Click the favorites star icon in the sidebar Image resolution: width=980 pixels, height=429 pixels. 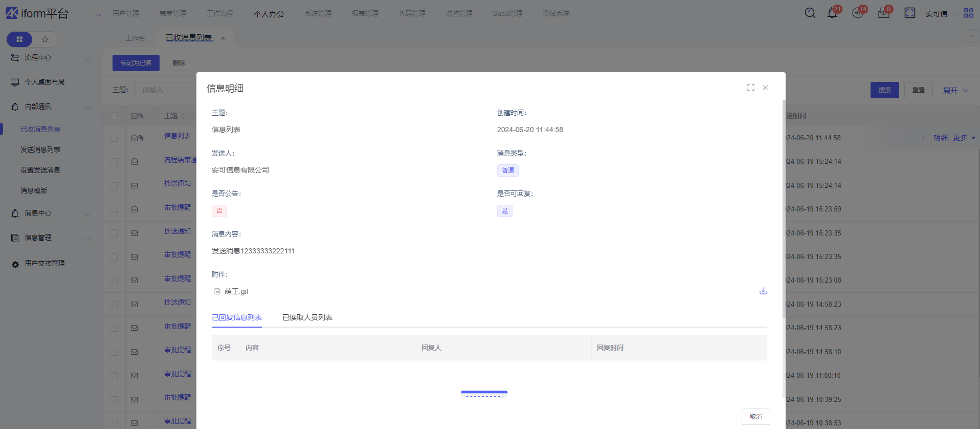[x=45, y=39]
